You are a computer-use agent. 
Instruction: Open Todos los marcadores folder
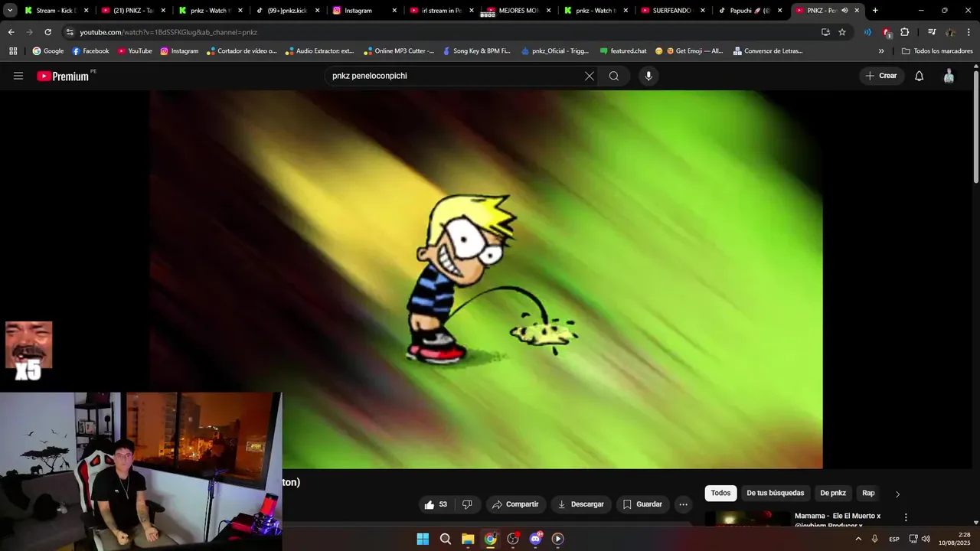937,51
